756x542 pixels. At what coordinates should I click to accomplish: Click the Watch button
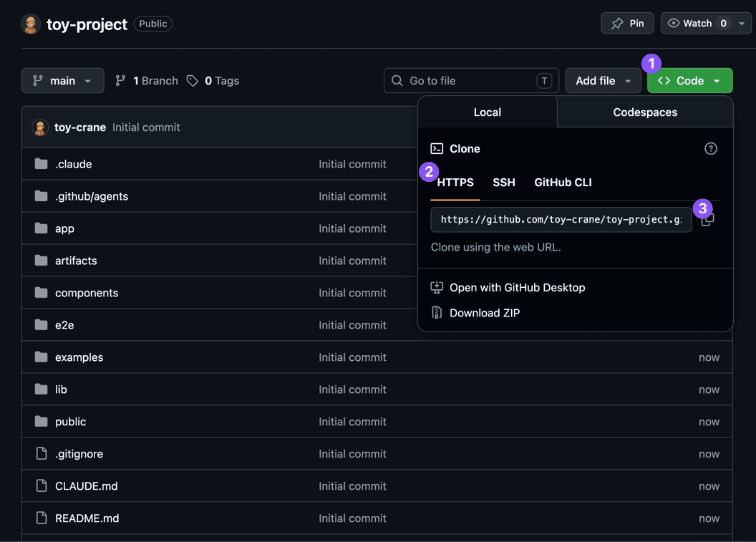697,23
